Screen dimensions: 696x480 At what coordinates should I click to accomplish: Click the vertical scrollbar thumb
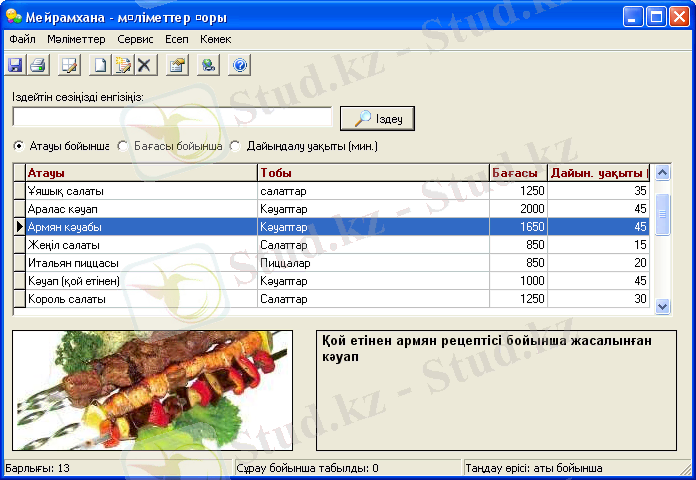(x=662, y=214)
